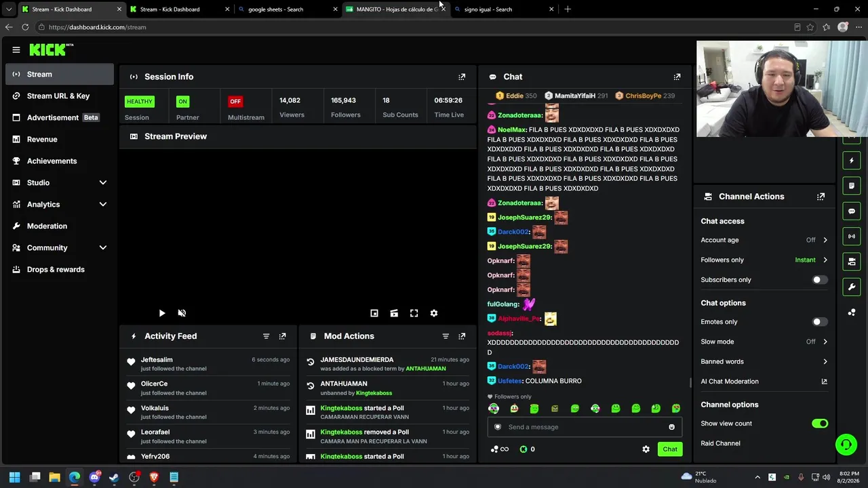Click the green Chat send button
Image resolution: width=868 pixels, height=488 pixels.
[670, 449]
